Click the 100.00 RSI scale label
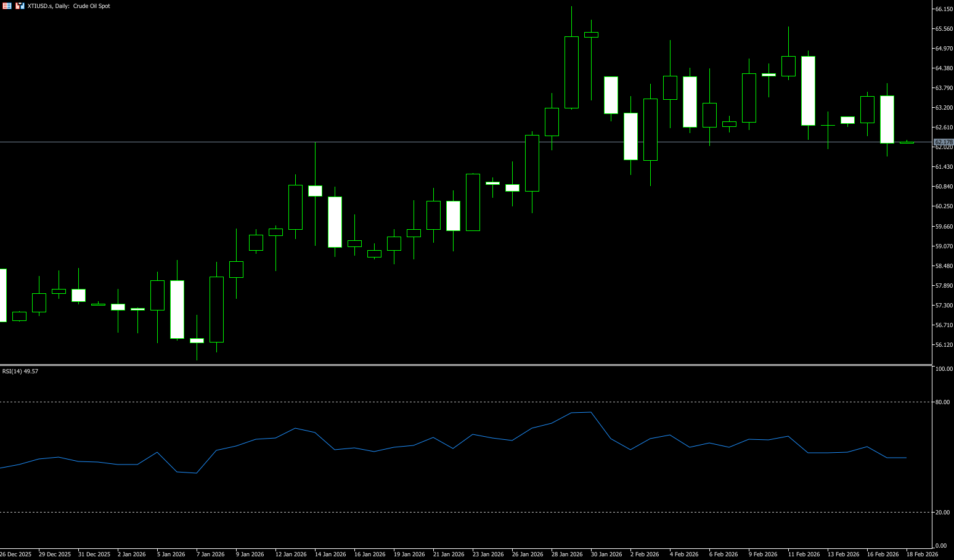Image resolution: width=954 pixels, height=560 pixels. pos(944,369)
